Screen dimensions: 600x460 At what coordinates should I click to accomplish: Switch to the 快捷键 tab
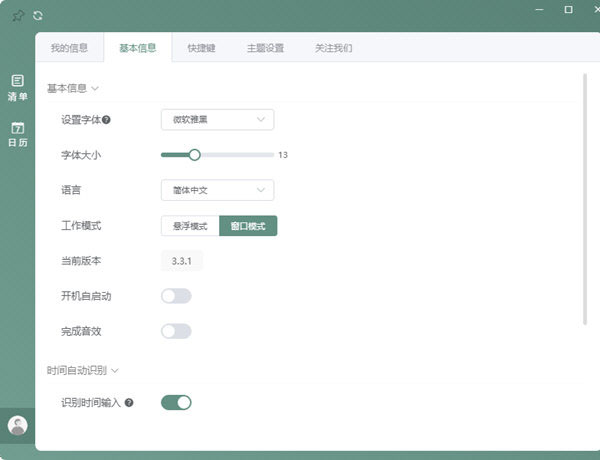201,48
